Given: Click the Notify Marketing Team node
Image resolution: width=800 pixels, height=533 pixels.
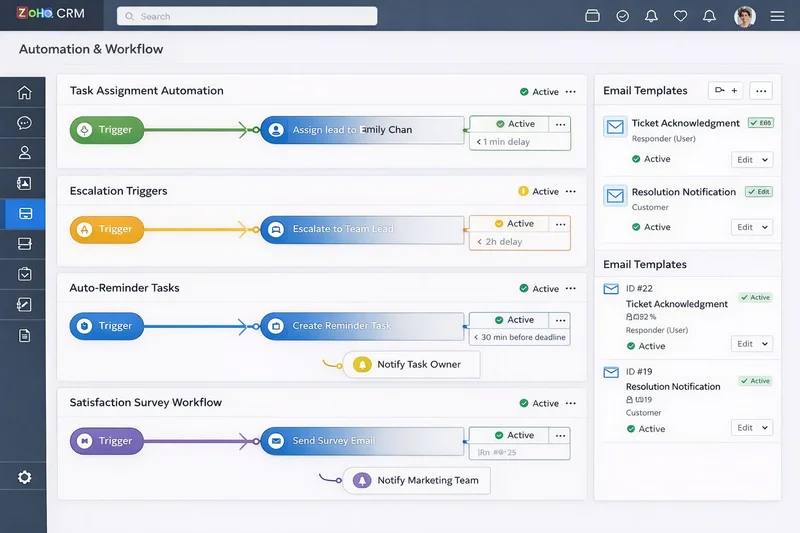Looking at the screenshot, I should point(416,480).
